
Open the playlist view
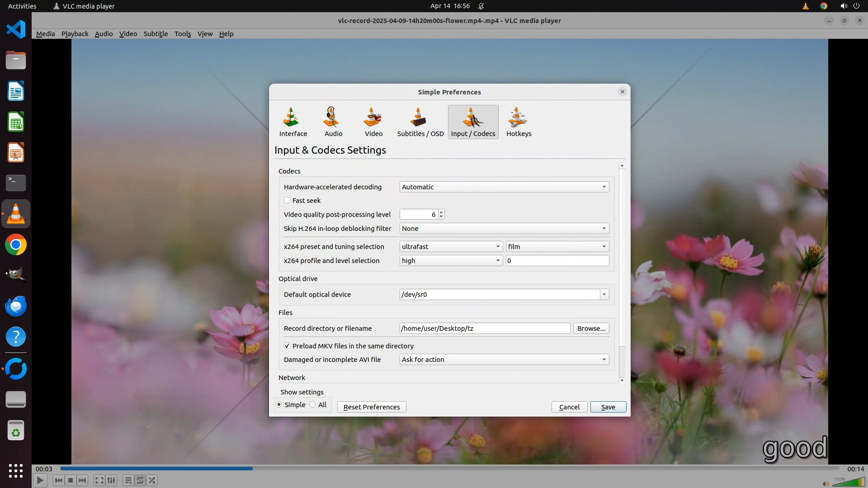(128, 480)
